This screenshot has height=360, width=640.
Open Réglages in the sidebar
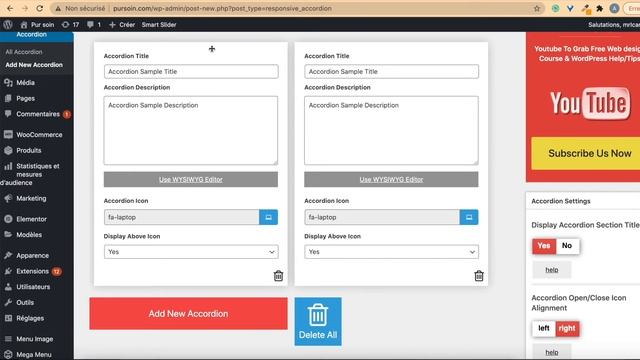click(29, 318)
